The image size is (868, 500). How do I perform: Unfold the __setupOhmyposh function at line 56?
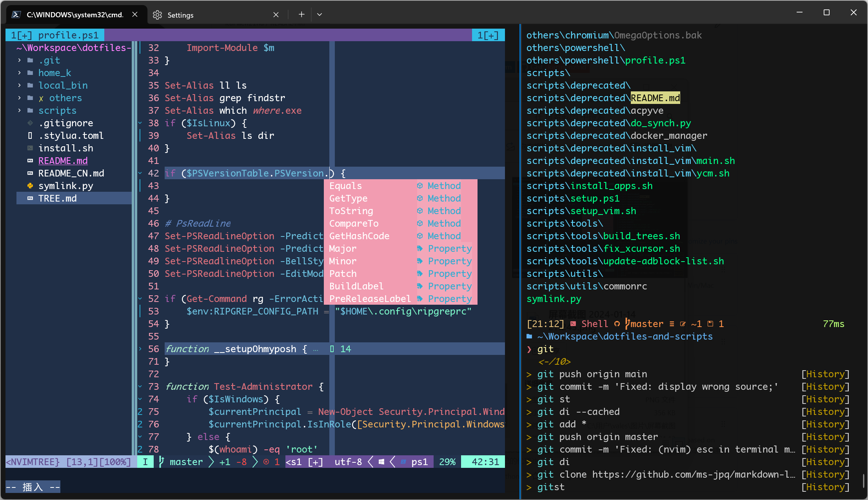[x=140, y=349]
